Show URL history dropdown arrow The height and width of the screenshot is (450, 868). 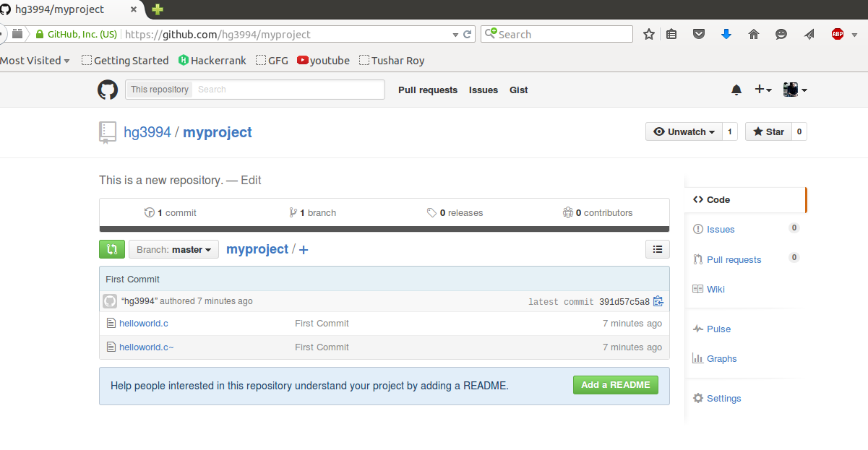pyautogui.click(x=455, y=35)
